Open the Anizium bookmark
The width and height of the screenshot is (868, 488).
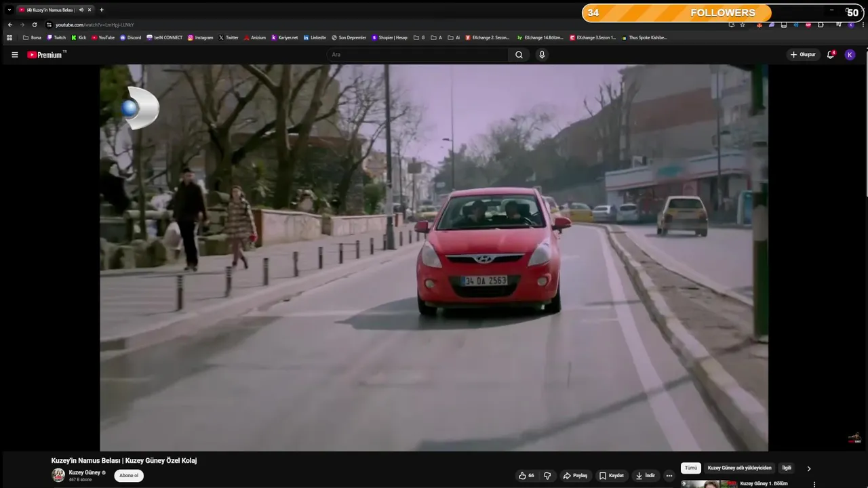pos(254,38)
